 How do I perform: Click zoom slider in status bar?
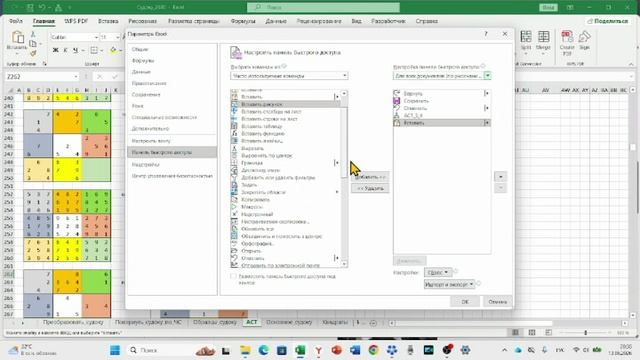[586, 333]
